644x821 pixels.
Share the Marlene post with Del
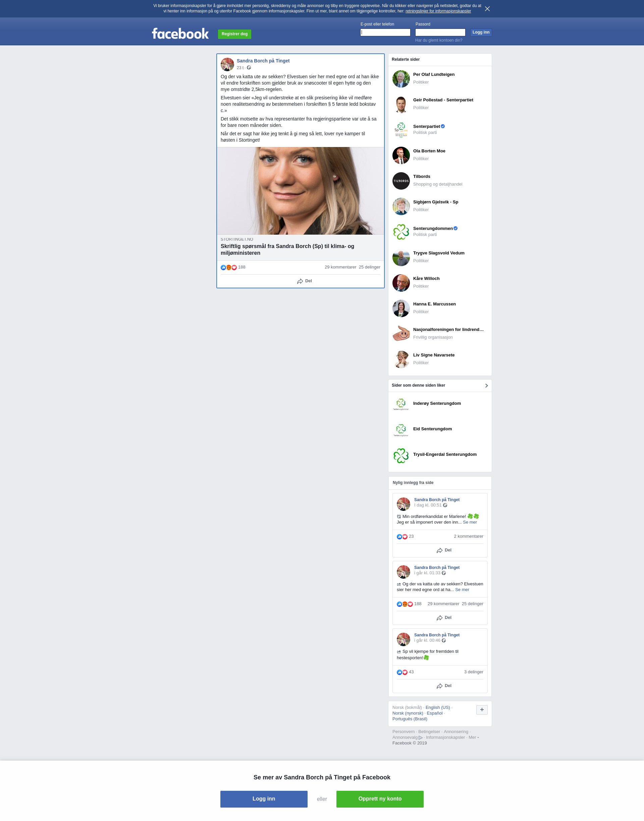(x=444, y=550)
